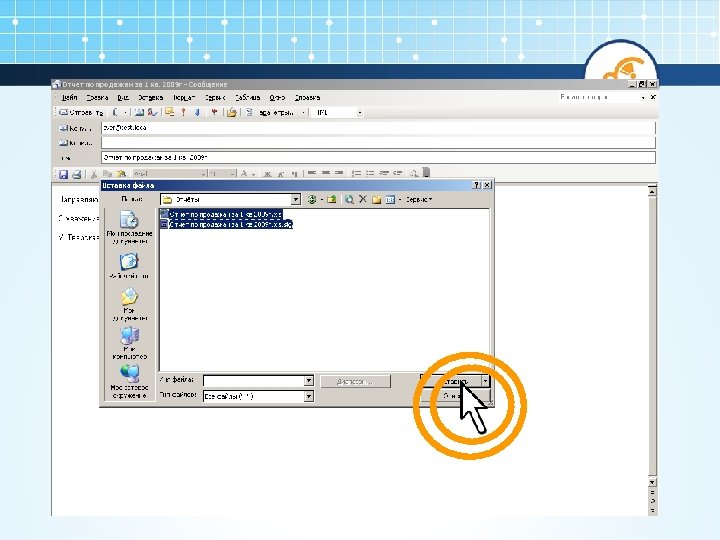
Task: Click the dialog Help question mark button
Action: [x=477, y=185]
